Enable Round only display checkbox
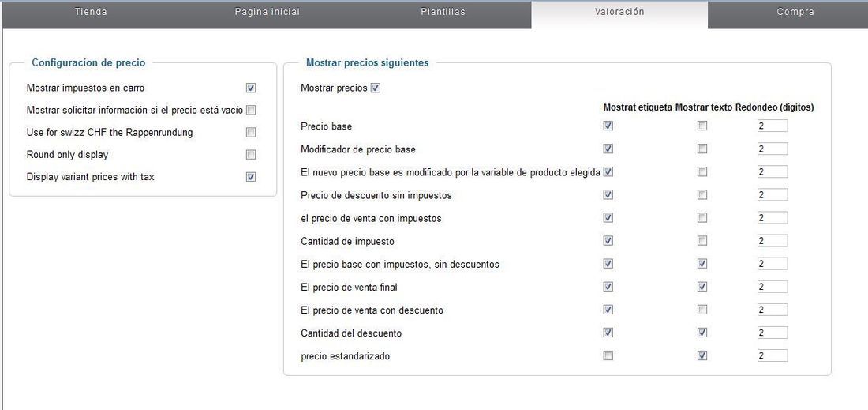 pos(251,155)
